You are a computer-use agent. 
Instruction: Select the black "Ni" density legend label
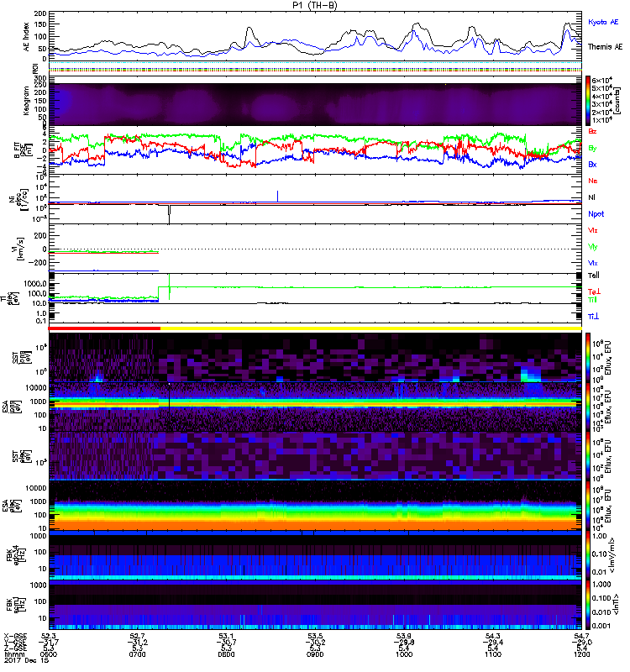pos(591,197)
